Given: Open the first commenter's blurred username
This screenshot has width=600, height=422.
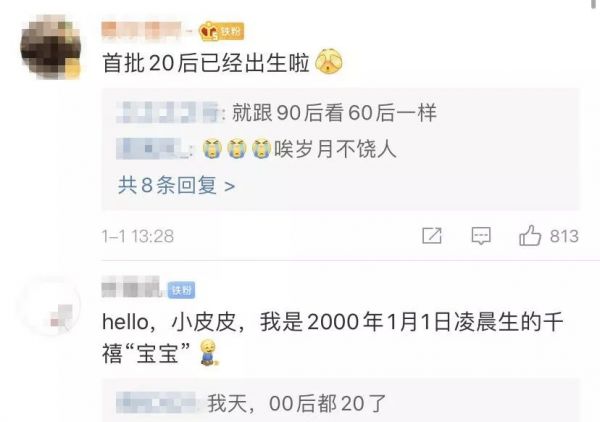Looking at the screenshot, I should [141, 31].
